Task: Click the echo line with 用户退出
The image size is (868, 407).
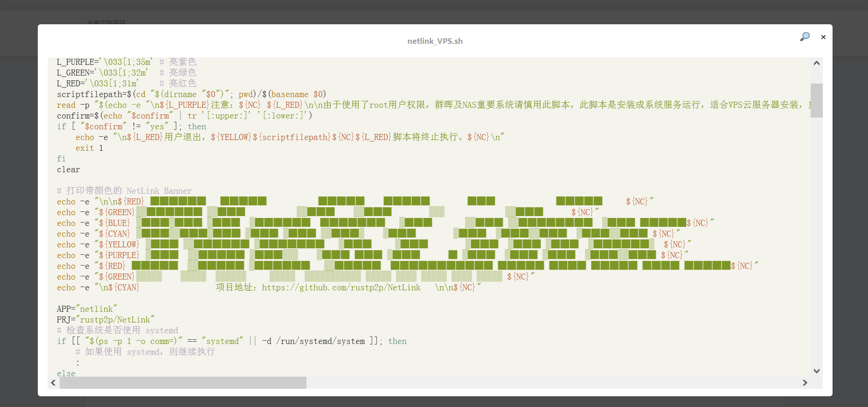Action: point(290,137)
